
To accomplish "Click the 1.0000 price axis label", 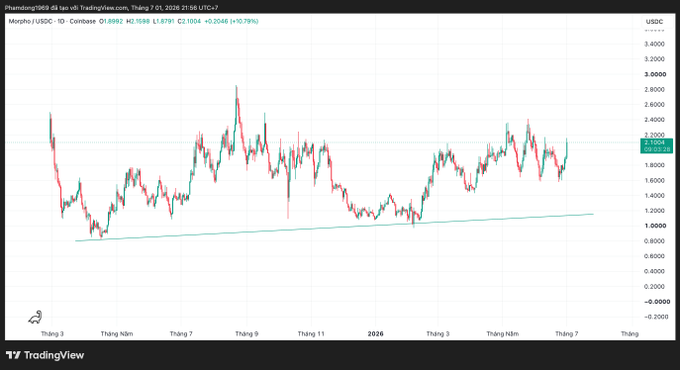I will click(655, 226).
